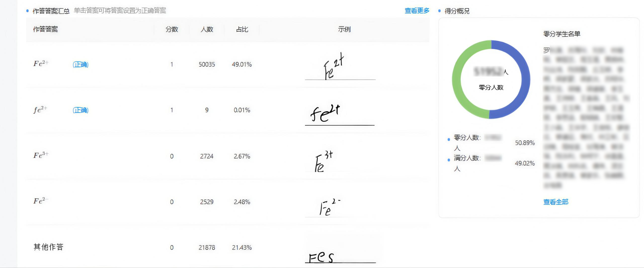Click the 分数 column header

[x=172, y=29]
